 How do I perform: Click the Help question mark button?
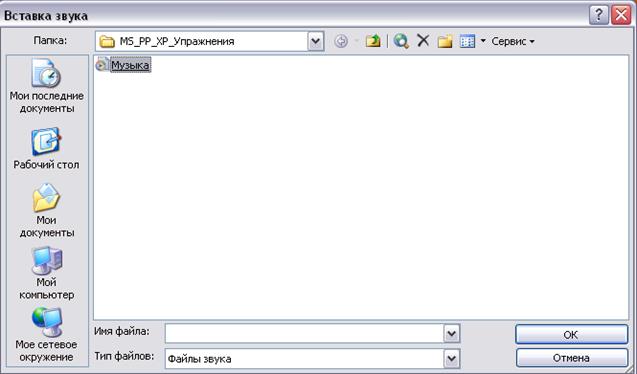pos(598,16)
